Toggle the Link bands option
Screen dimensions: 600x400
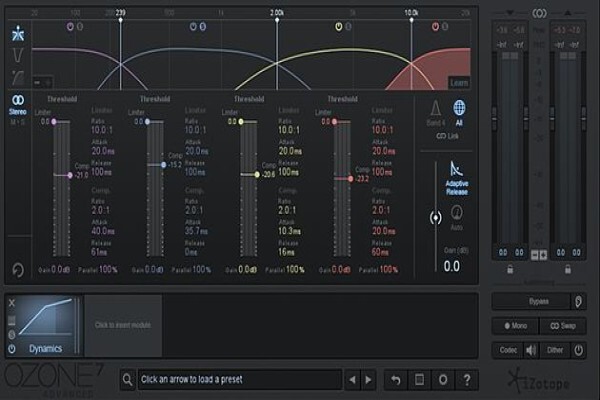(x=447, y=136)
